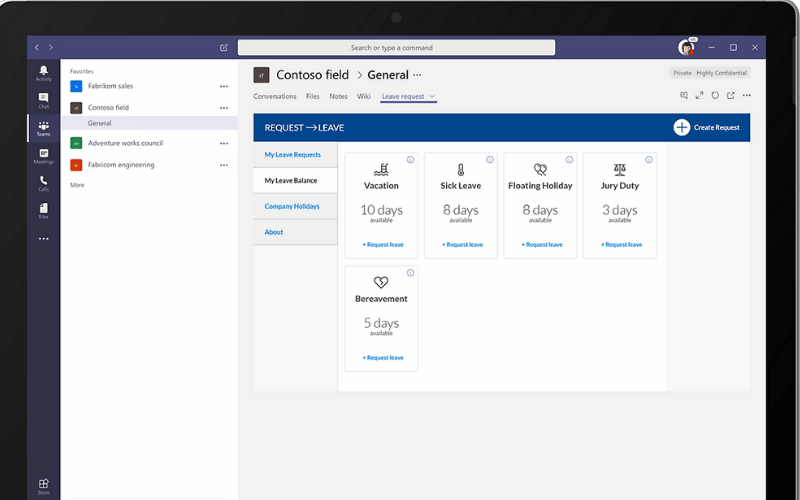Open more options for Fabrikom sales

[x=224, y=86]
